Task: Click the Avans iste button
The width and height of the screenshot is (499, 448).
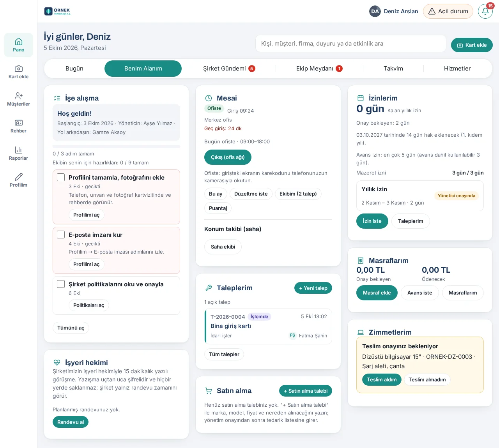Action: (420, 293)
